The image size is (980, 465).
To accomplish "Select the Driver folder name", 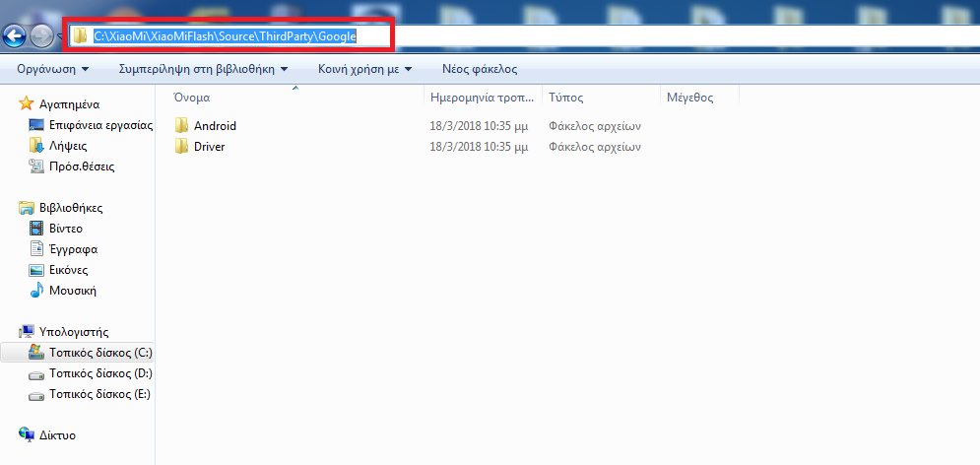I will click(210, 147).
